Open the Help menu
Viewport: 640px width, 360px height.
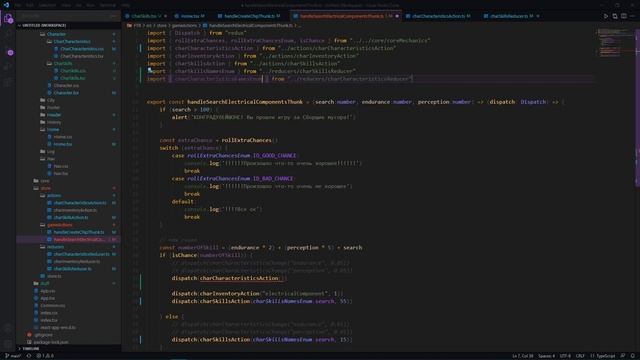tap(126, 5)
